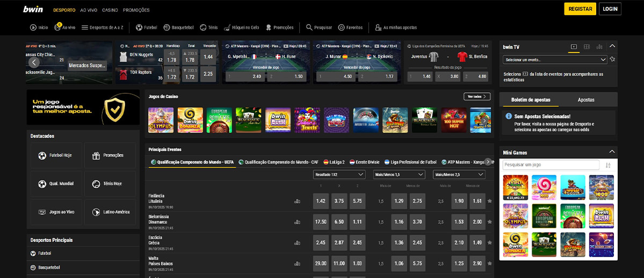Open the Mais/Menos 1,5 market dropdown

[399, 174]
